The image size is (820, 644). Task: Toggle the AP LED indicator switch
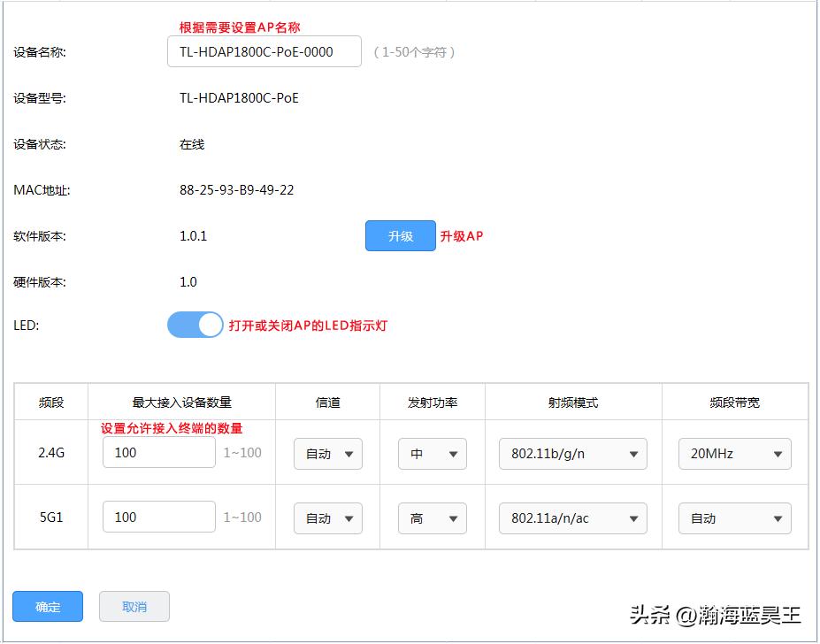[x=195, y=325]
